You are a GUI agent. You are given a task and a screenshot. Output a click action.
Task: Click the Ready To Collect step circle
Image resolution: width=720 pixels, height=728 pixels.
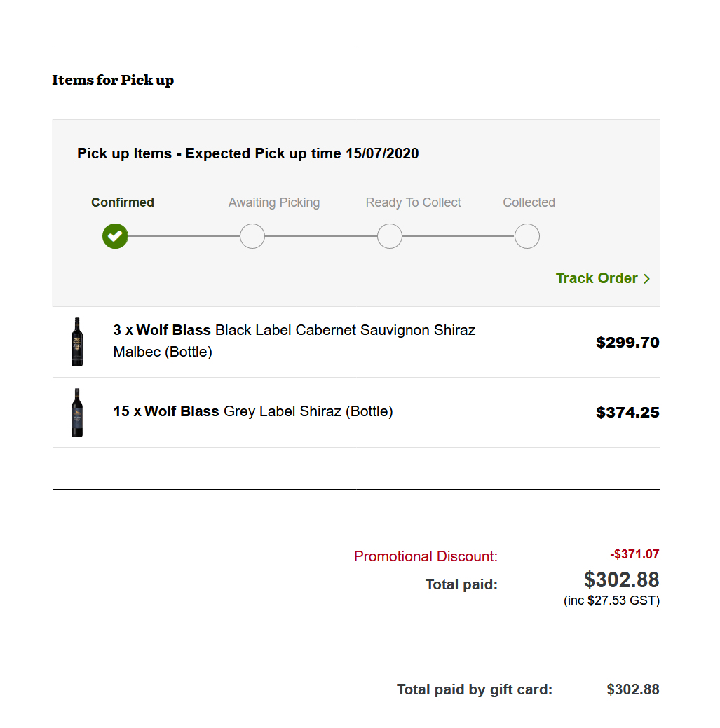coord(390,236)
